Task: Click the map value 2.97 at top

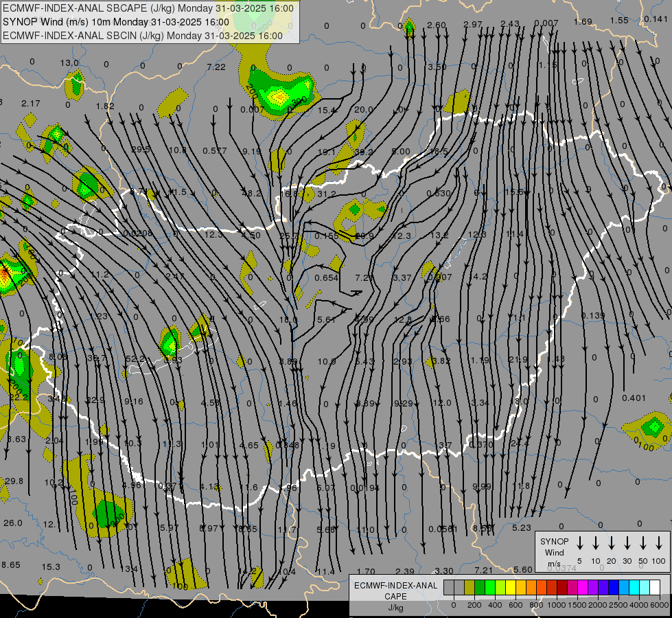Action: [473, 25]
